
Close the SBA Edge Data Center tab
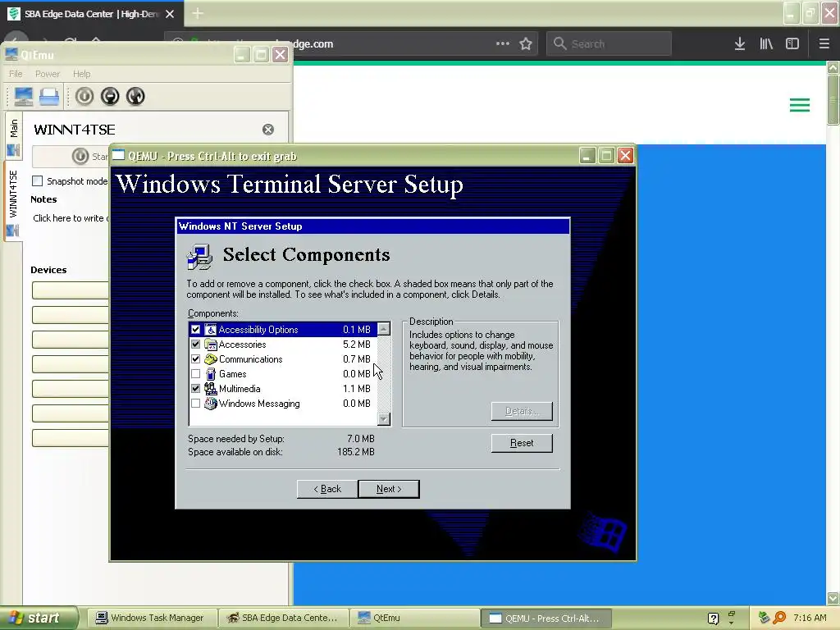[170, 14]
